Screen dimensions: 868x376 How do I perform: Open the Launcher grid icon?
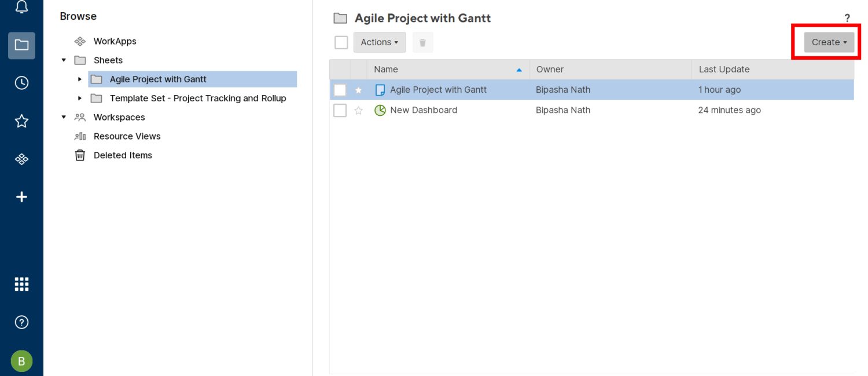click(x=21, y=284)
